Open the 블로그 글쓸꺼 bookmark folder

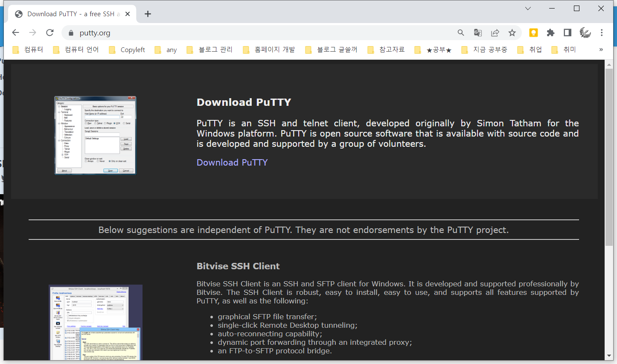click(x=332, y=50)
